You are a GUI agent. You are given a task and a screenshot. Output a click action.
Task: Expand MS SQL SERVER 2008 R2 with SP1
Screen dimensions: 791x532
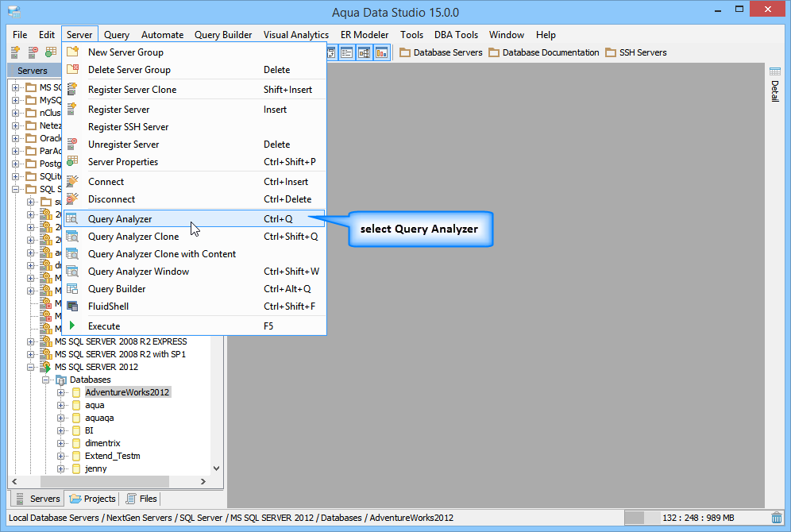(x=30, y=354)
